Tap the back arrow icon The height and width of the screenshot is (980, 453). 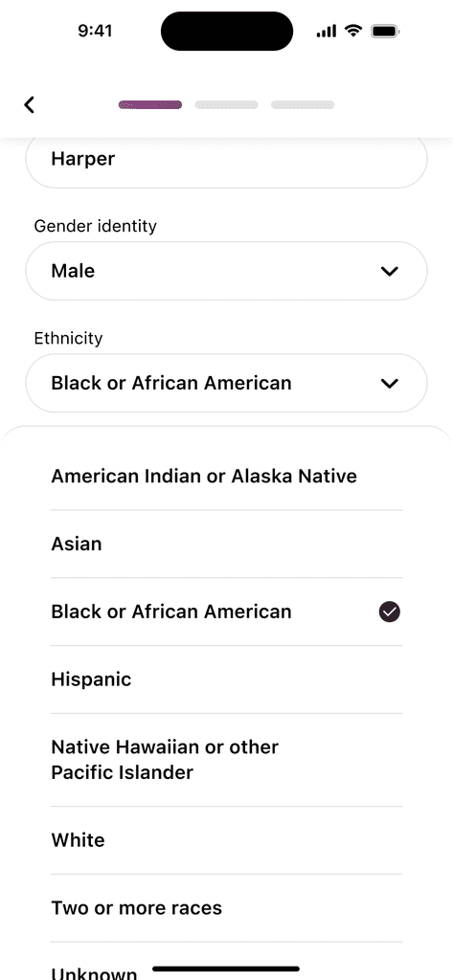[x=29, y=104]
